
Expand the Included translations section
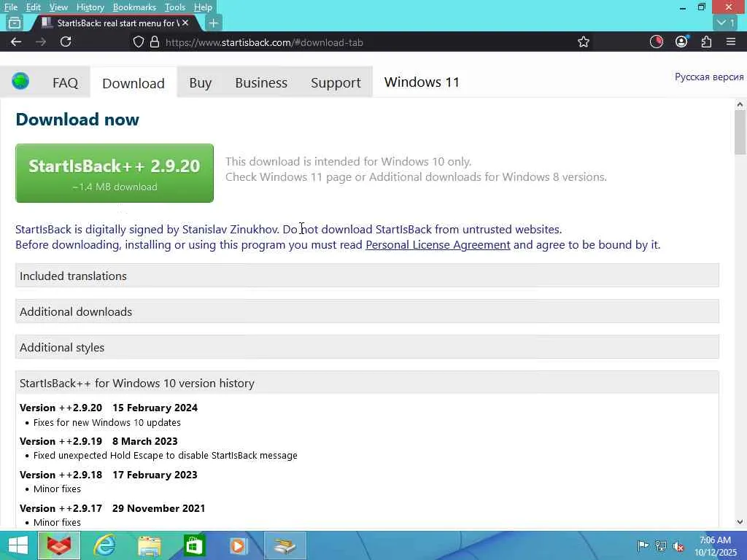[x=367, y=276]
